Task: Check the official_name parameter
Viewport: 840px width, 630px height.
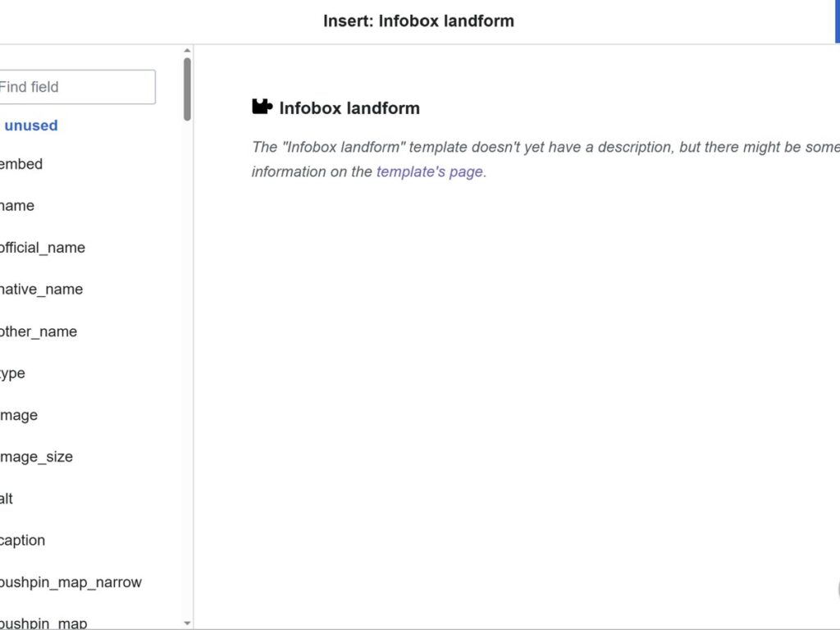Action: [x=43, y=248]
